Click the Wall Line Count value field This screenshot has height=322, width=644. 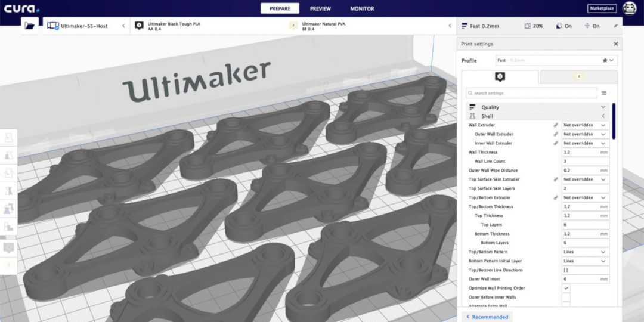(586, 162)
